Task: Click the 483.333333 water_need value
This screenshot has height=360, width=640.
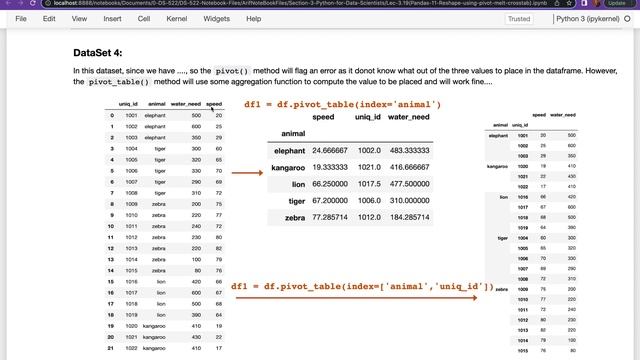Action: tap(409, 151)
